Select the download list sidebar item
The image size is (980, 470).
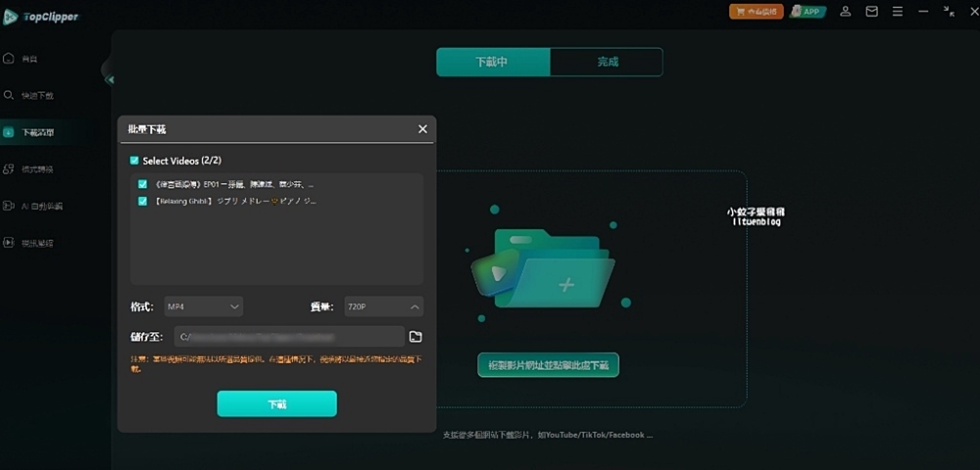(28, 132)
